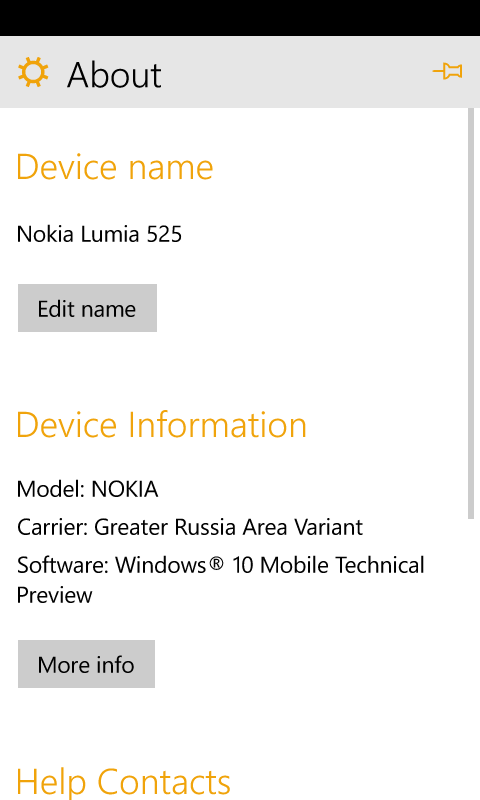Click the Software: Windows 10 Mobile line

[220, 580]
